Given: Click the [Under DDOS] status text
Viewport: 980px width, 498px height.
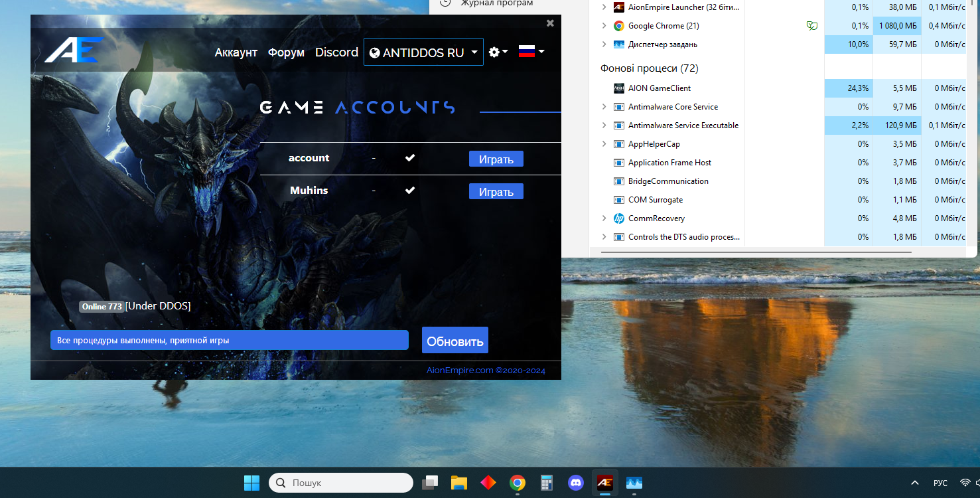Looking at the screenshot, I should click(158, 306).
